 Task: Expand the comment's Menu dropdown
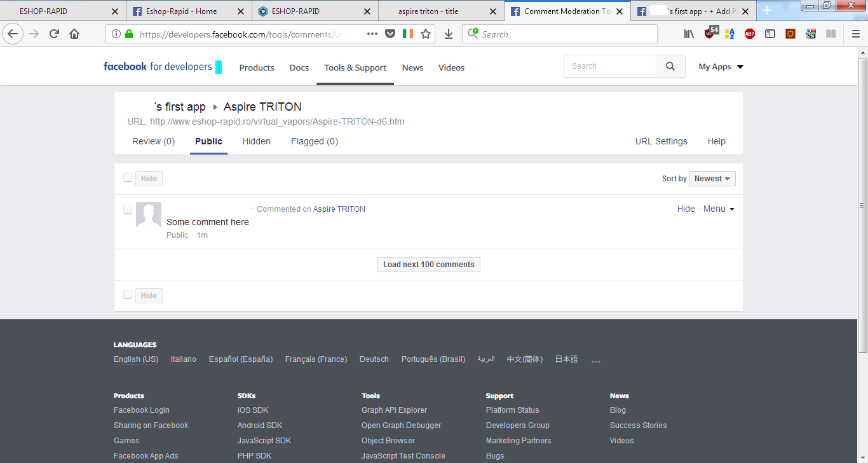click(x=719, y=209)
